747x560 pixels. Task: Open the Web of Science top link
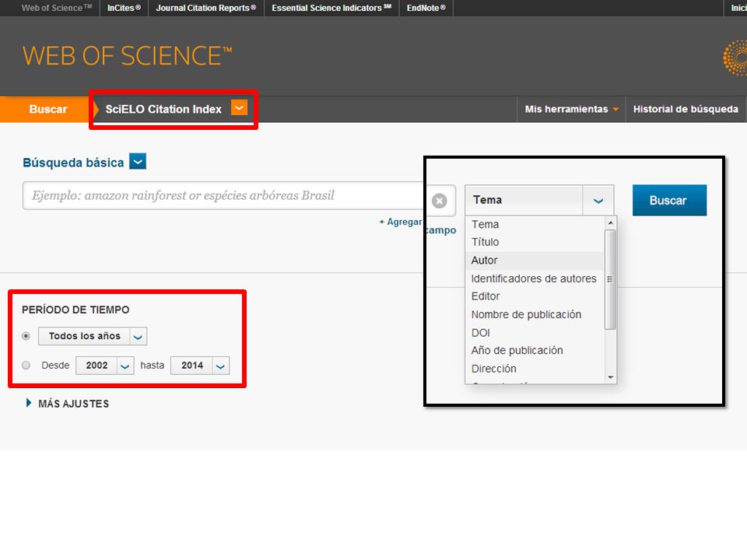(56, 8)
